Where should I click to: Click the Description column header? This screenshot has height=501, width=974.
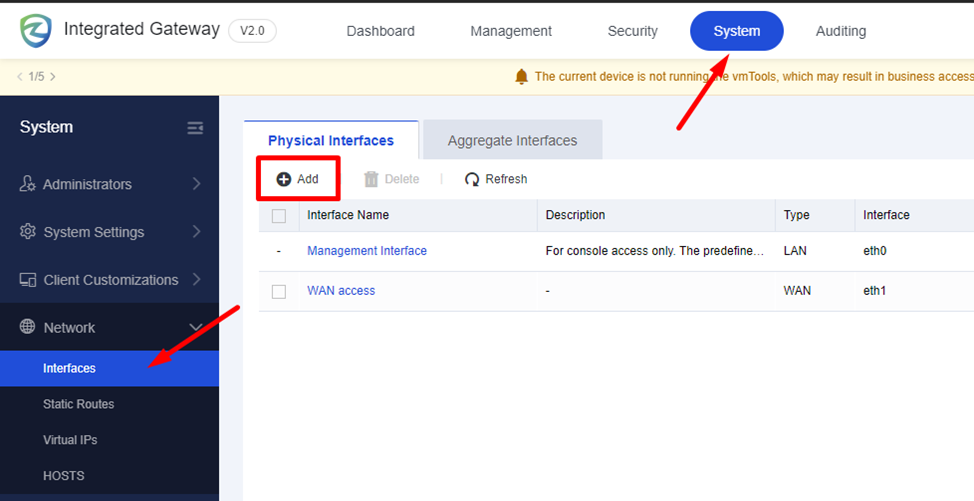pos(575,215)
